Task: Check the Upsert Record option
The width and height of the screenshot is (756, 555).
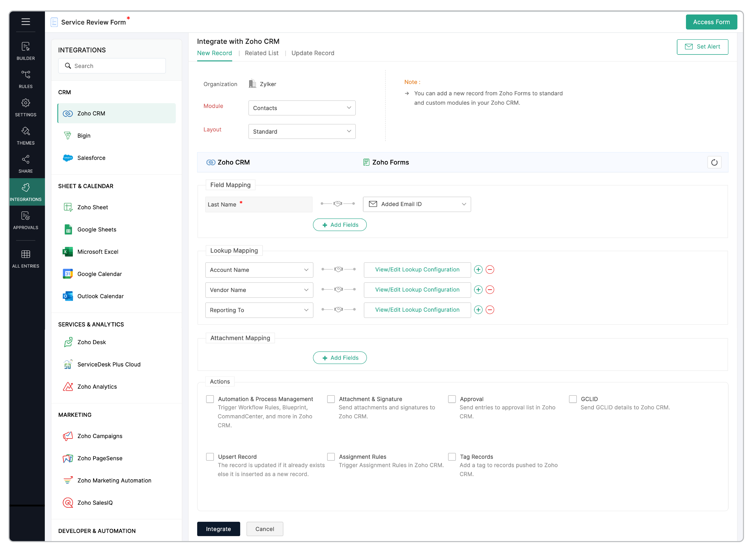Action: point(210,457)
